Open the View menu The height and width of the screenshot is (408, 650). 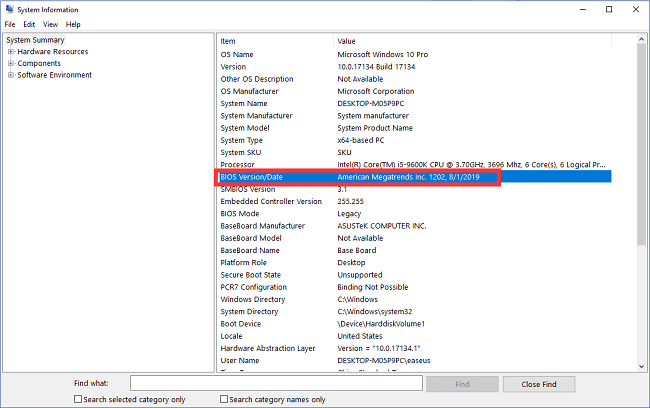coord(50,24)
